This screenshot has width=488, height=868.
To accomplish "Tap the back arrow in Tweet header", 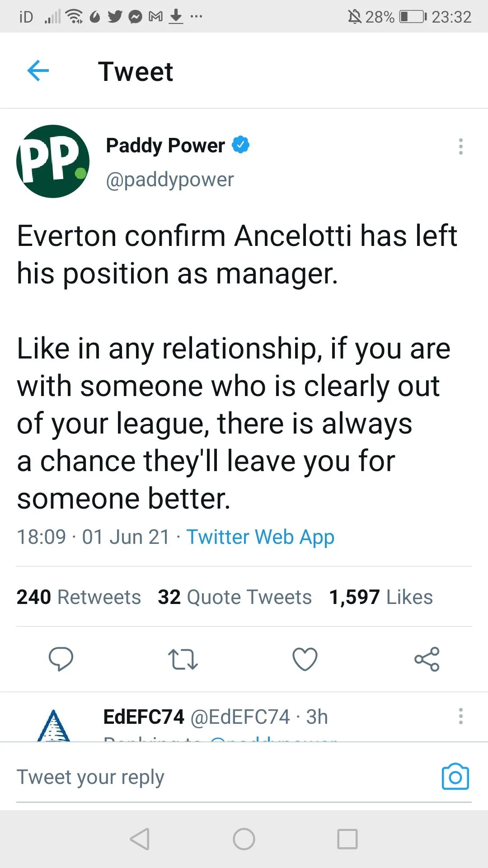I will [x=38, y=71].
